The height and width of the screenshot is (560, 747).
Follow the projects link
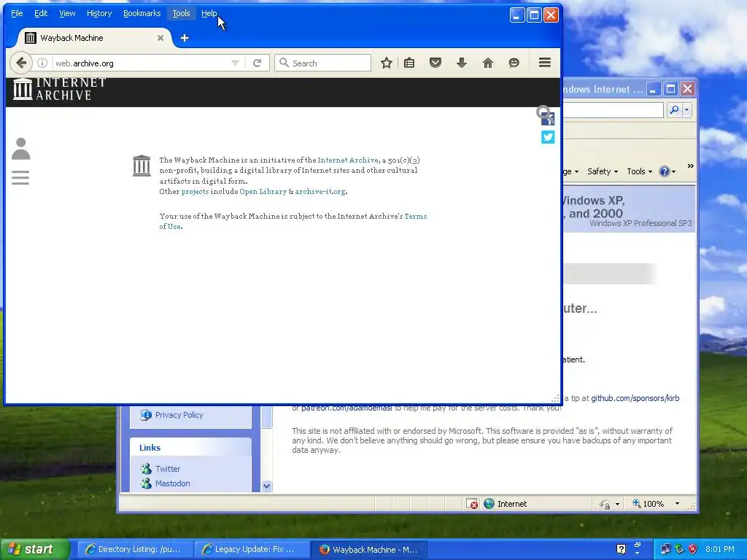(x=195, y=192)
